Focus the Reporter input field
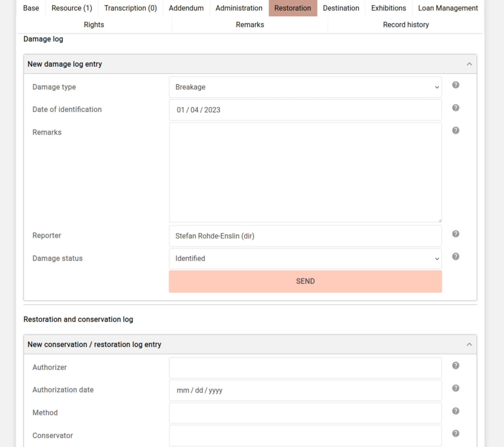The height and width of the screenshot is (447, 504). (305, 236)
